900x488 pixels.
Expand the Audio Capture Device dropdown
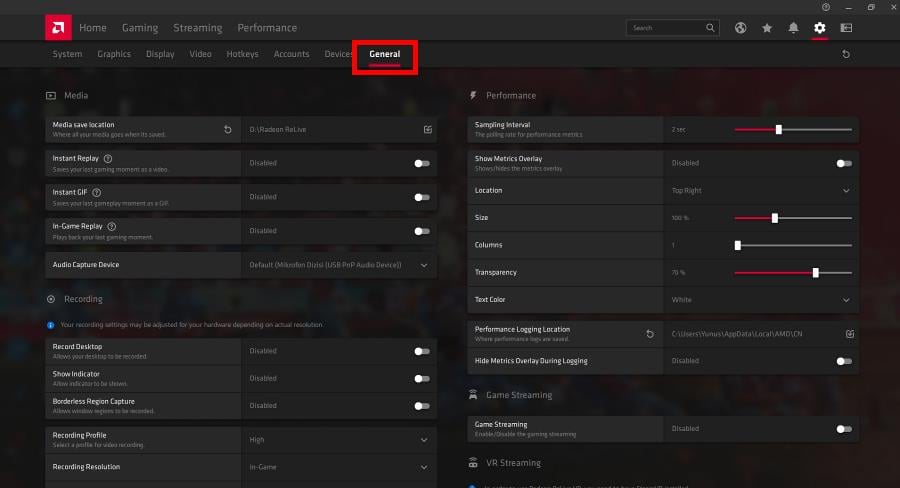[x=424, y=265]
